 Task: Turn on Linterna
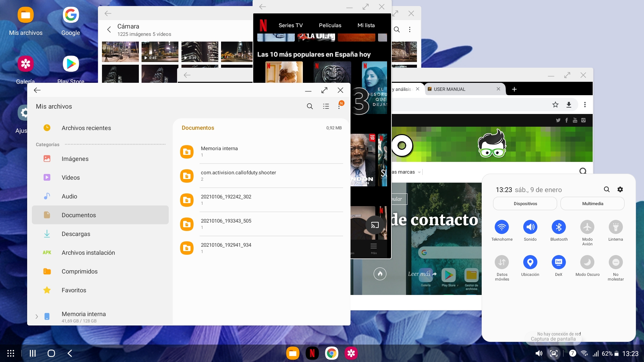pos(616,227)
